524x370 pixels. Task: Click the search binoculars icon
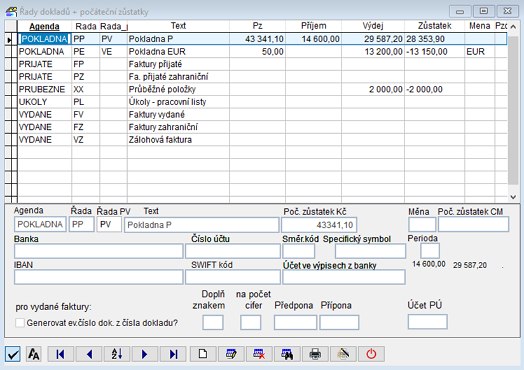pos(287,354)
